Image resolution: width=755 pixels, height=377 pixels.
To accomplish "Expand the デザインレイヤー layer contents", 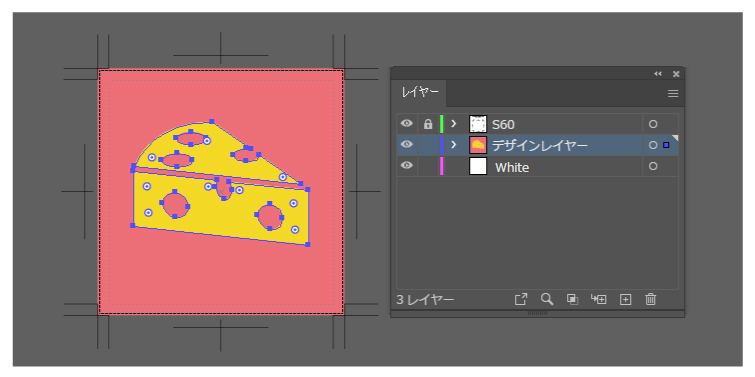I will point(453,144).
